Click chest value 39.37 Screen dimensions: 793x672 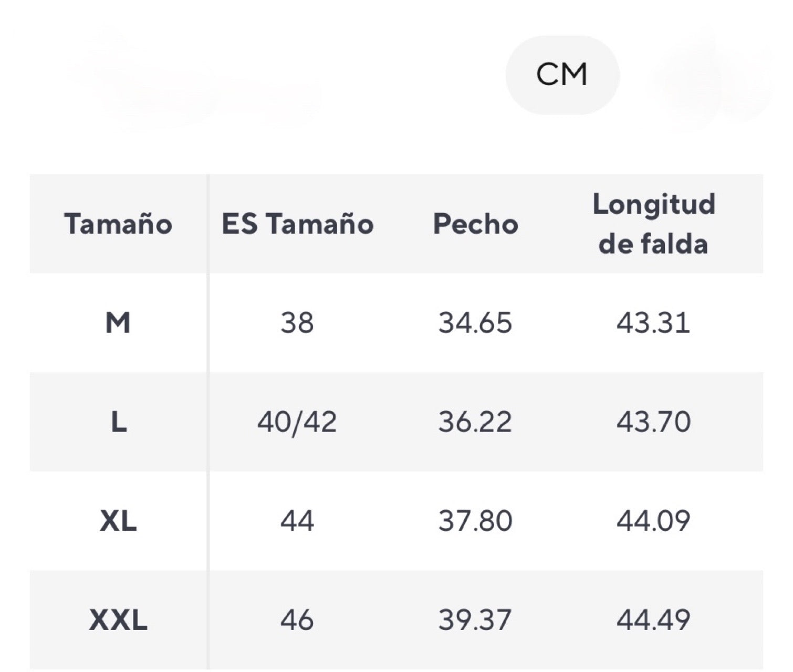(475, 620)
